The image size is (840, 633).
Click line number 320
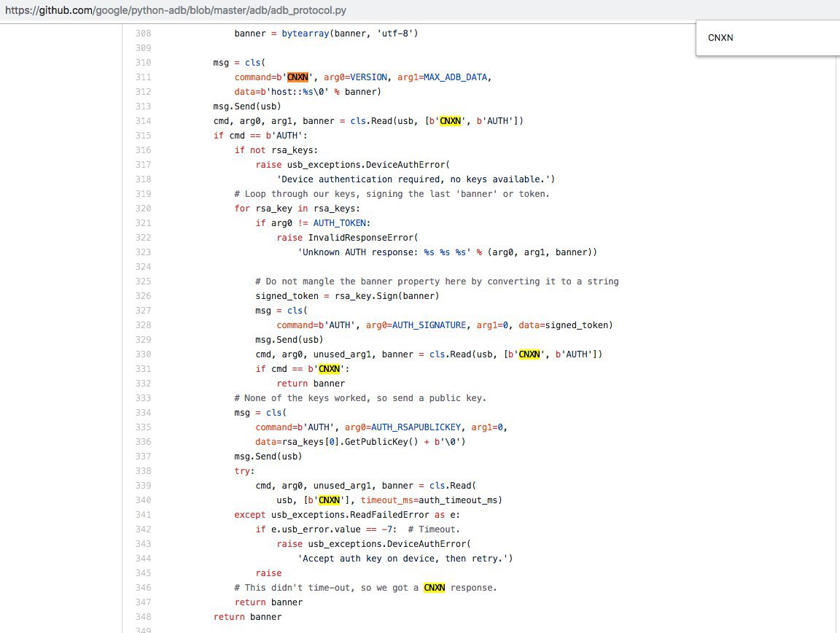pyautogui.click(x=144, y=209)
